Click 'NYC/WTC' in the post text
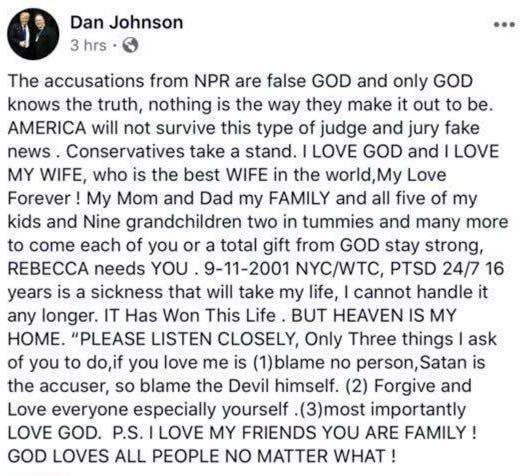 click(x=340, y=269)
